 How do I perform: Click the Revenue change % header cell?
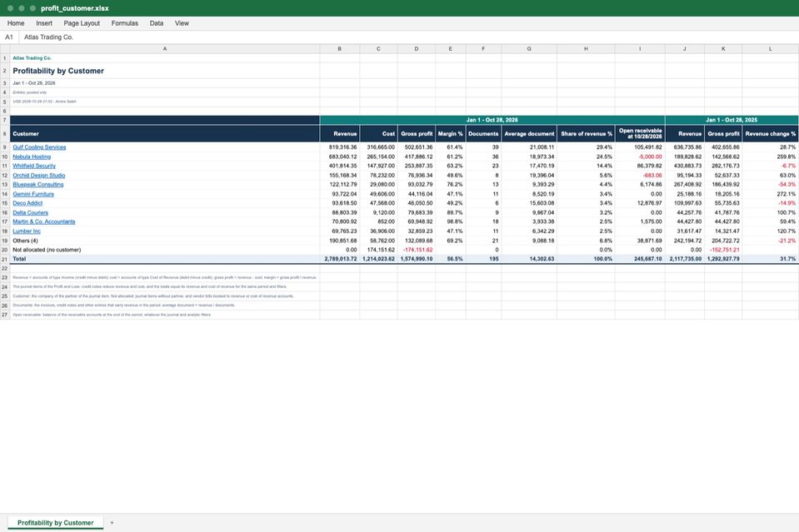tap(770, 134)
